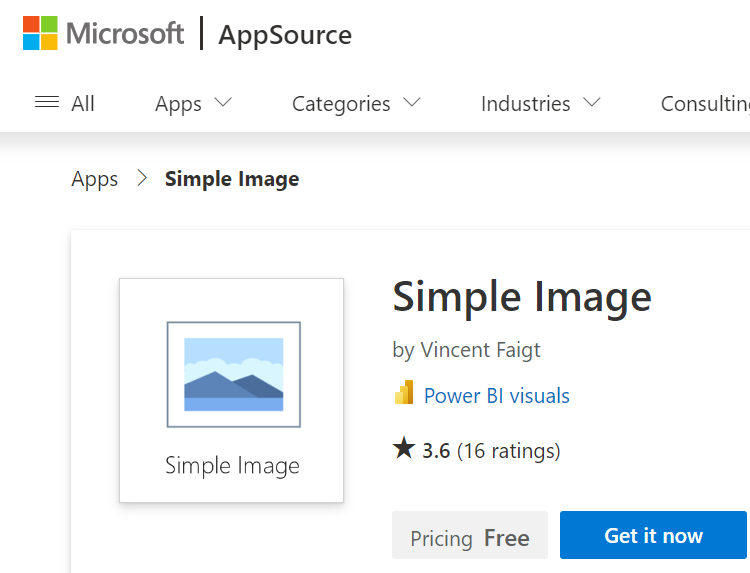Click the Get it now button
Image resolution: width=750 pixels, height=573 pixels.
(x=653, y=535)
